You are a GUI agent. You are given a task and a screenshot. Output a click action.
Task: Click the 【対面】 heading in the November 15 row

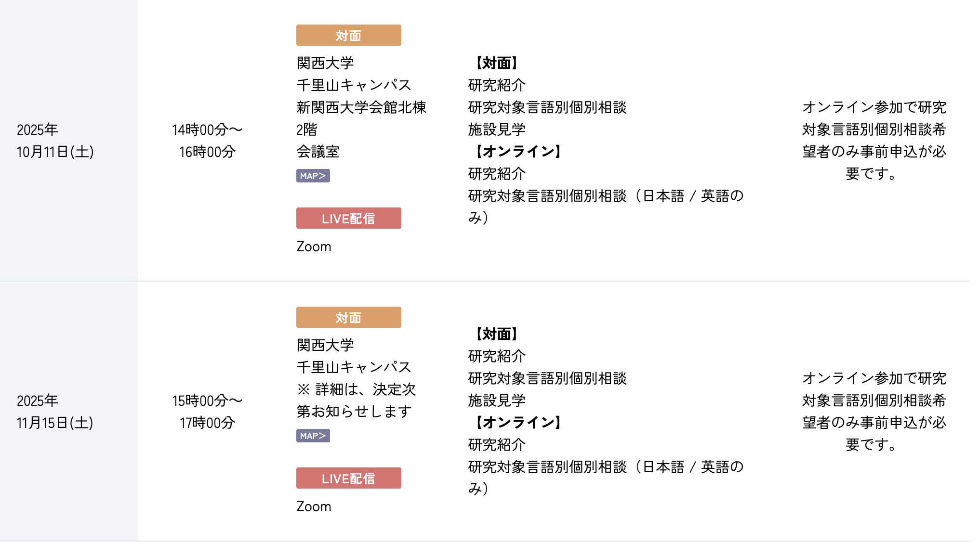click(x=496, y=334)
